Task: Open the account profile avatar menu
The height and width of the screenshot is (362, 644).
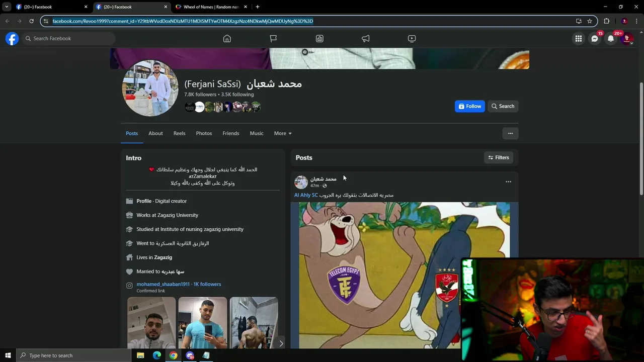Action: pyautogui.click(x=627, y=39)
